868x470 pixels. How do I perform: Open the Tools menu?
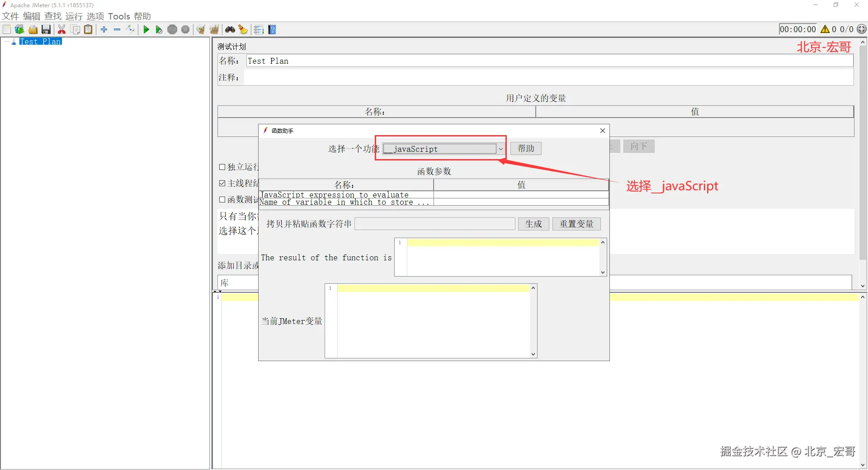click(x=119, y=16)
